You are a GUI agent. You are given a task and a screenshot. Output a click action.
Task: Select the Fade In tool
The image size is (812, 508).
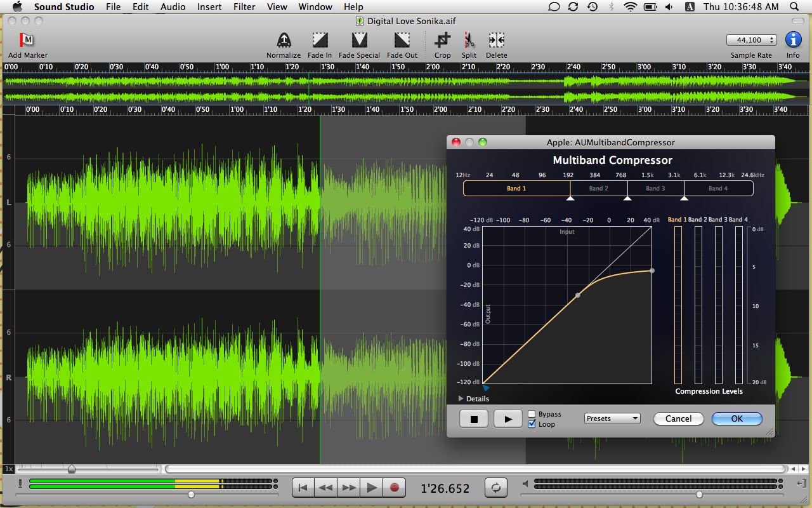320,41
